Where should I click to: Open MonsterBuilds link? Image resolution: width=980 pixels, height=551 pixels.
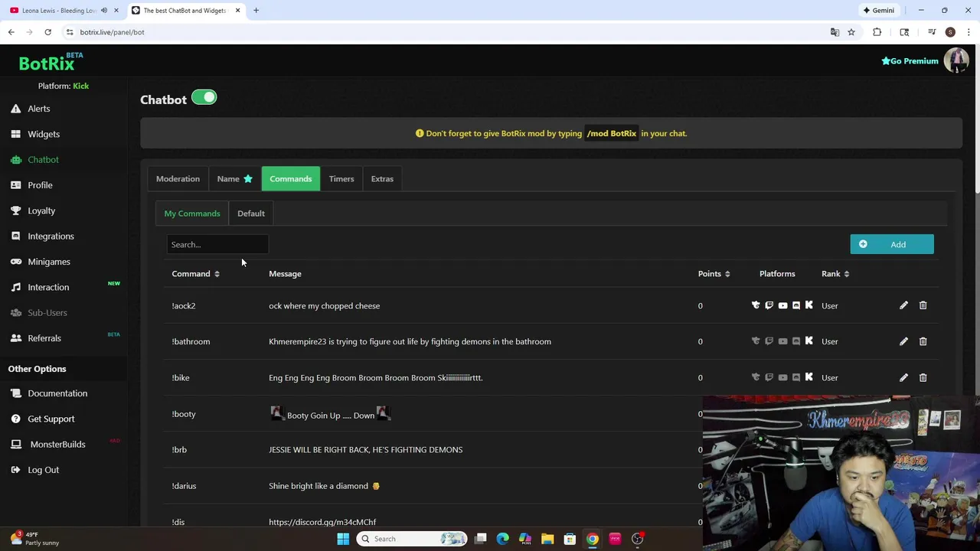pyautogui.click(x=57, y=444)
